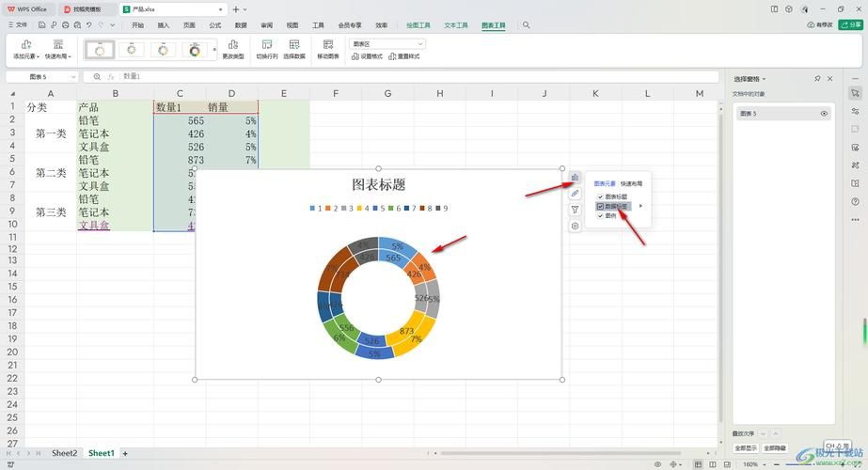Screen dimensions: 868x470
Task: Open the 快速布局 quick layout dropdown
Action: (58, 49)
